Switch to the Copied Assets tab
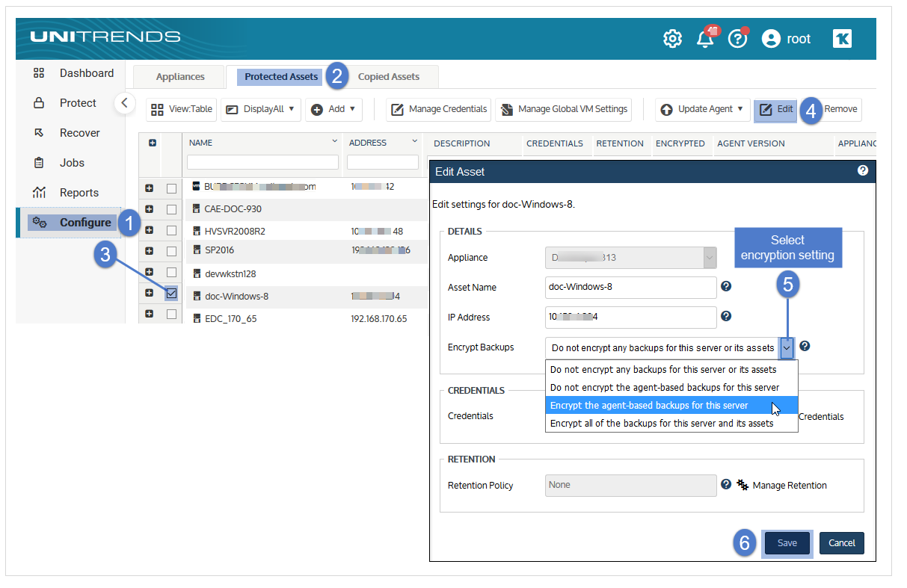This screenshot has height=588, width=907. 389,77
